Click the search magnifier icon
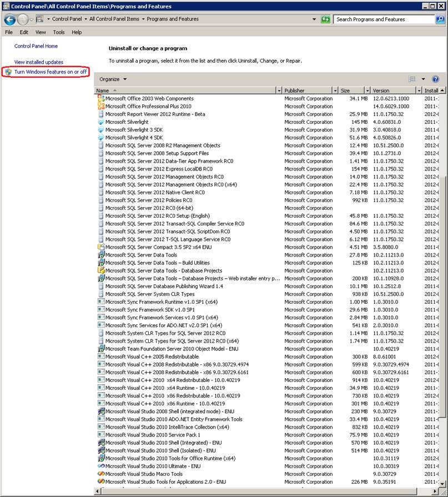Image resolution: width=448 pixels, height=497 pixels. click(x=440, y=19)
